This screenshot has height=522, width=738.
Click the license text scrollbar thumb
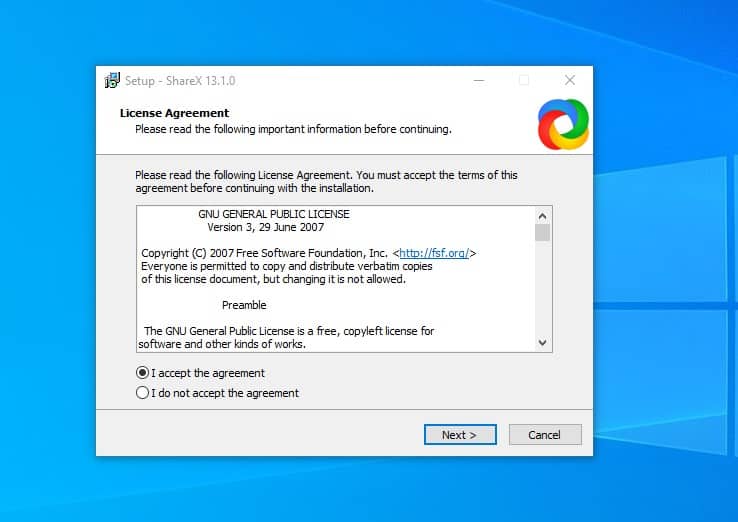coord(542,233)
